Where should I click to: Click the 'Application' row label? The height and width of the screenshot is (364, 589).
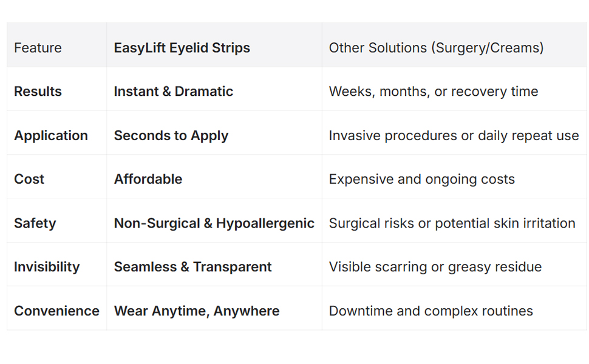pos(51,135)
